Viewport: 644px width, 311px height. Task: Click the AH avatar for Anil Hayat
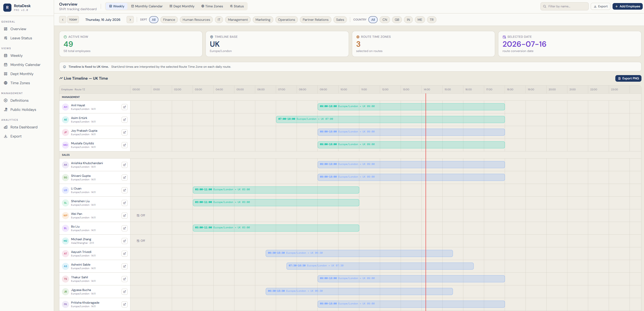pos(65,107)
